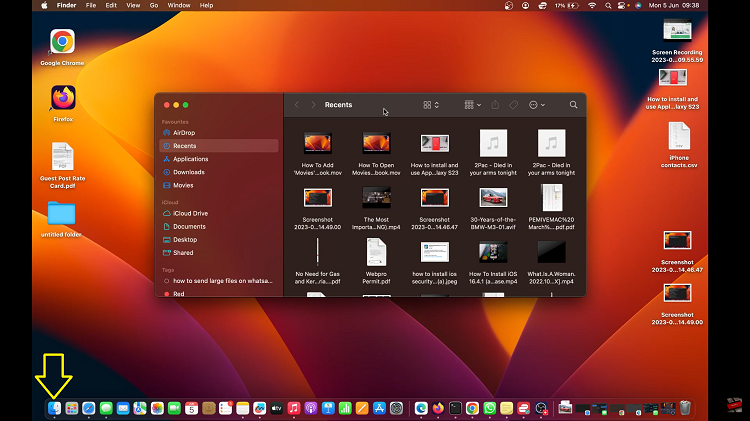Viewport: 750px width, 421px height.
Task: Open the Group By dropdown in Finder toolbar
Action: tap(473, 105)
